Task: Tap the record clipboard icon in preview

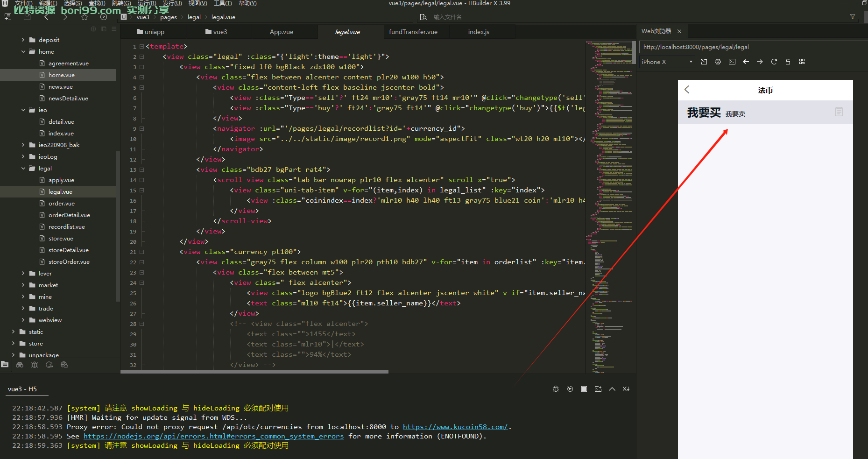Action: click(x=839, y=112)
